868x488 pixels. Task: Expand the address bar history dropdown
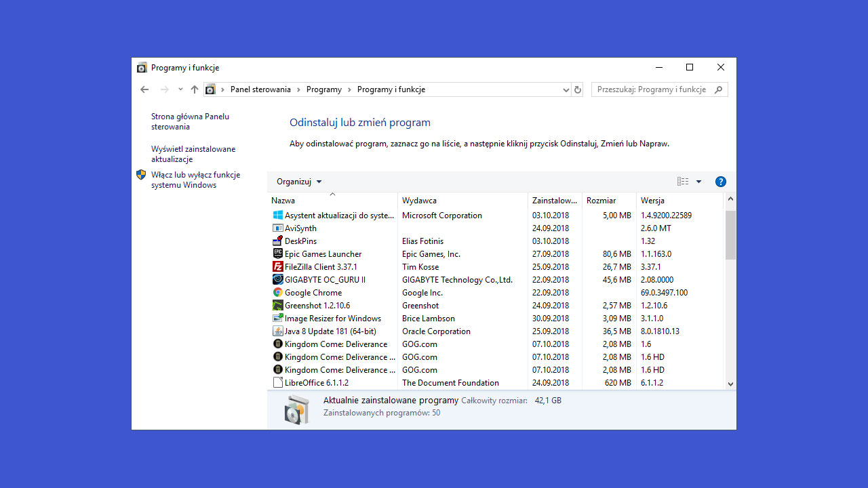point(566,89)
